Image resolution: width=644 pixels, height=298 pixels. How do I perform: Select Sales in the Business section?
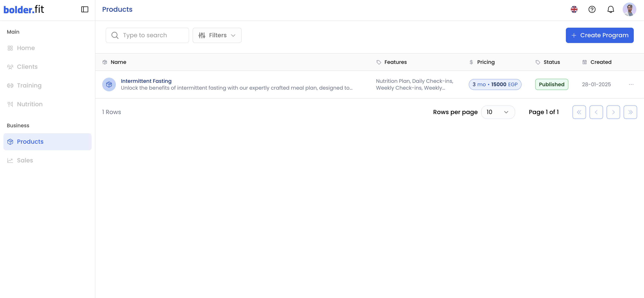click(25, 160)
